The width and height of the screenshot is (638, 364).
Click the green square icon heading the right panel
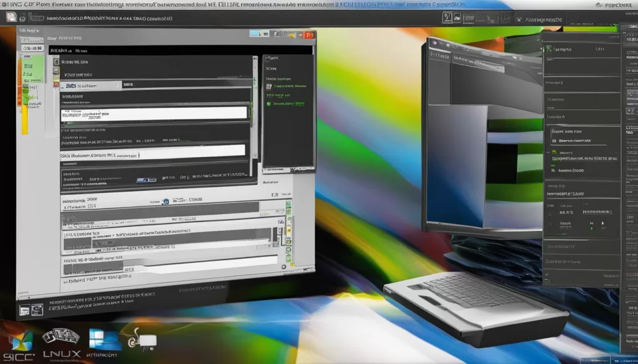pos(550,49)
